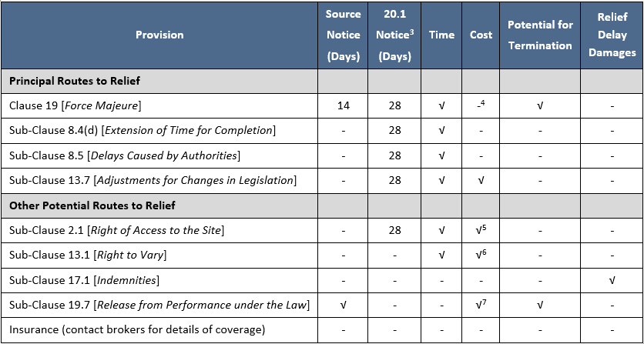Viewport: 644px width, 344px height.
Task: Select the Insurance contact brokers row text
Action: click(137, 330)
